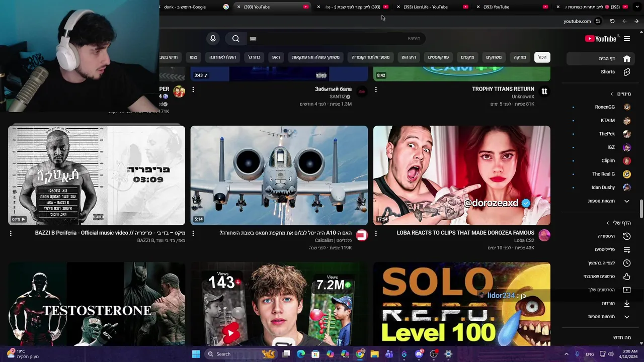Open Discord from the taskbar
The width and height of the screenshot is (644, 362).
coord(419,354)
